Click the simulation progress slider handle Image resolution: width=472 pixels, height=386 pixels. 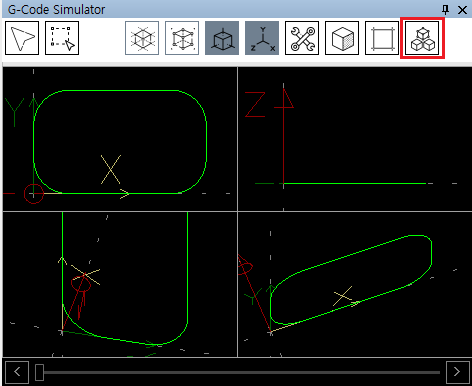pyautogui.click(x=39, y=372)
